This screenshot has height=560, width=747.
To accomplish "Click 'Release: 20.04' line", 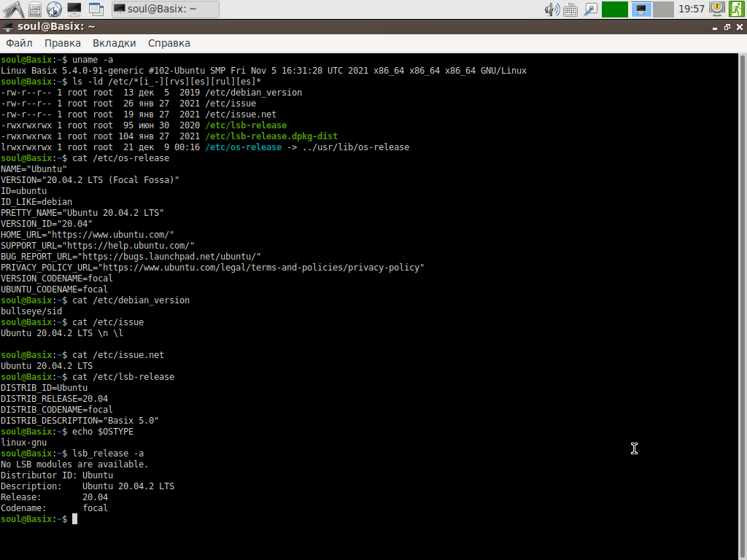I will (54, 497).
